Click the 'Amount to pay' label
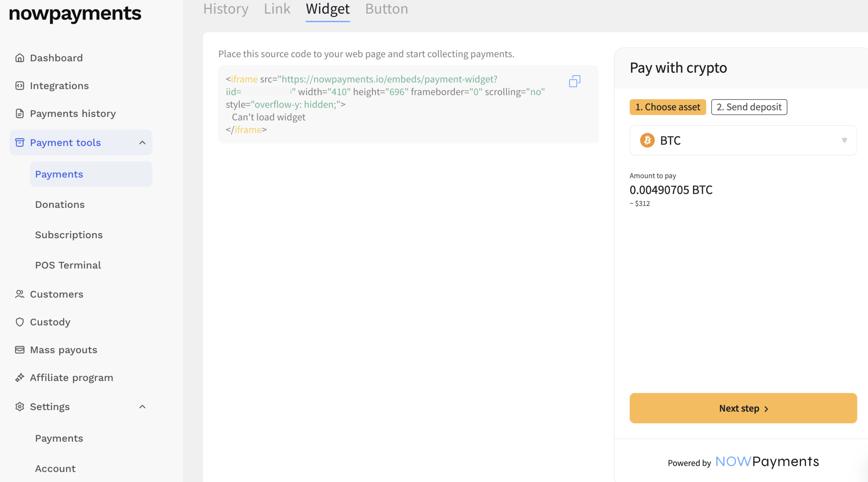Screen dimensions: 868x482 (x=653, y=175)
